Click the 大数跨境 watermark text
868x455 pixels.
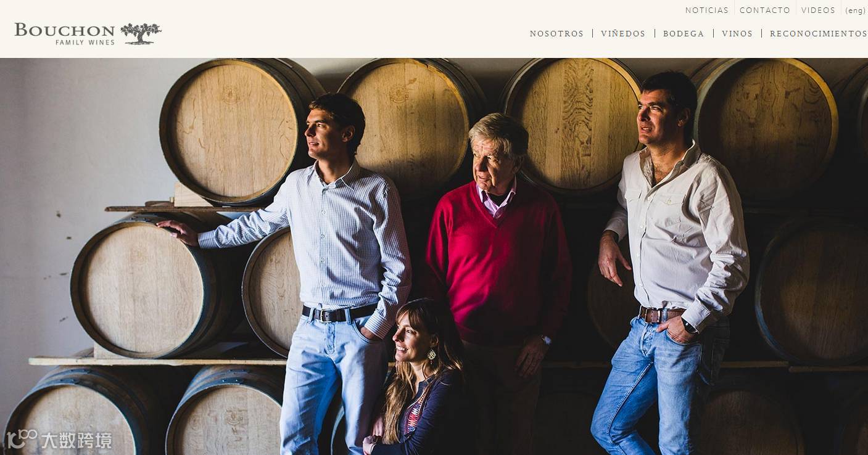76,440
